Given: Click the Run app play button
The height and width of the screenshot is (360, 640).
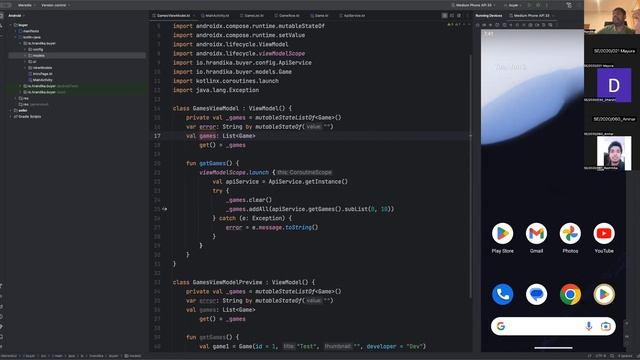Looking at the screenshot, I should (x=530, y=5).
